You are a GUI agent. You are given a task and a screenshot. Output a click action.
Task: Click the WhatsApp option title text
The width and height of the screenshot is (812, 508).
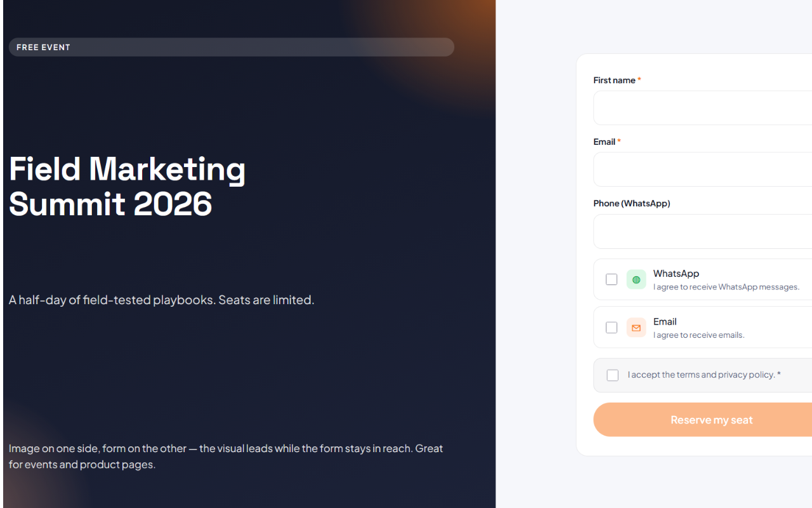click(676, 274)
